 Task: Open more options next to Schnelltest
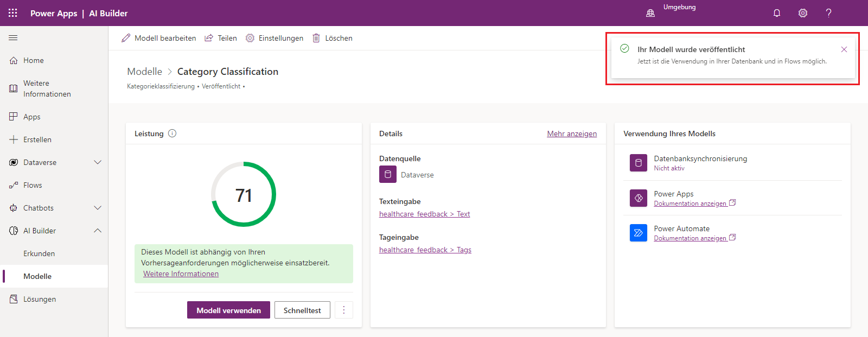point(344,310)
